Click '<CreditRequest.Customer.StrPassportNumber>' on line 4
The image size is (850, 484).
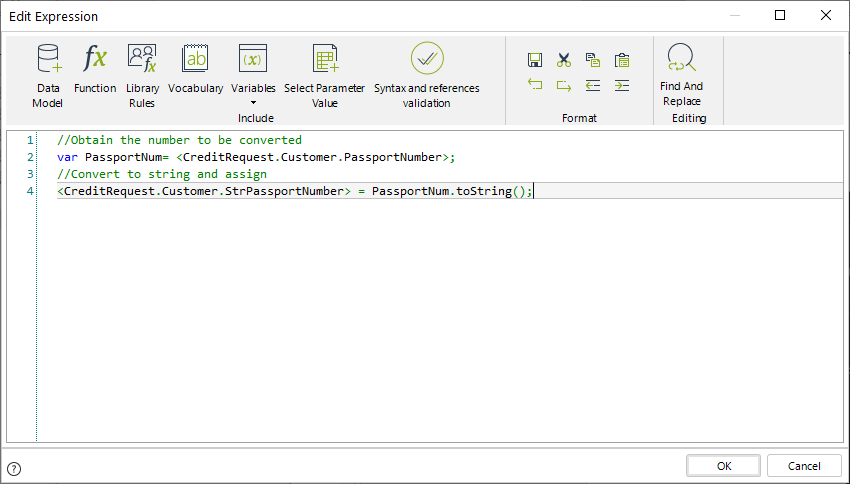(x=204, y=191)
